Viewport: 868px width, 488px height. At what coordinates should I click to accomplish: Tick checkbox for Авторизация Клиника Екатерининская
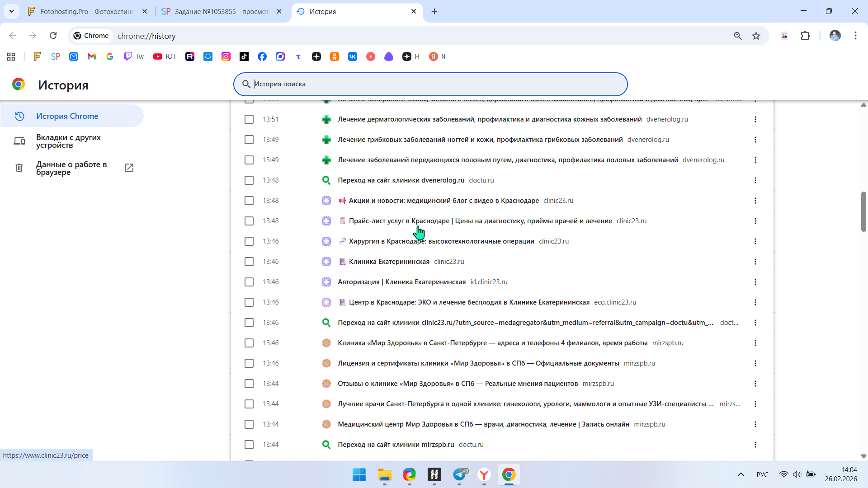(x=249, y=282)
